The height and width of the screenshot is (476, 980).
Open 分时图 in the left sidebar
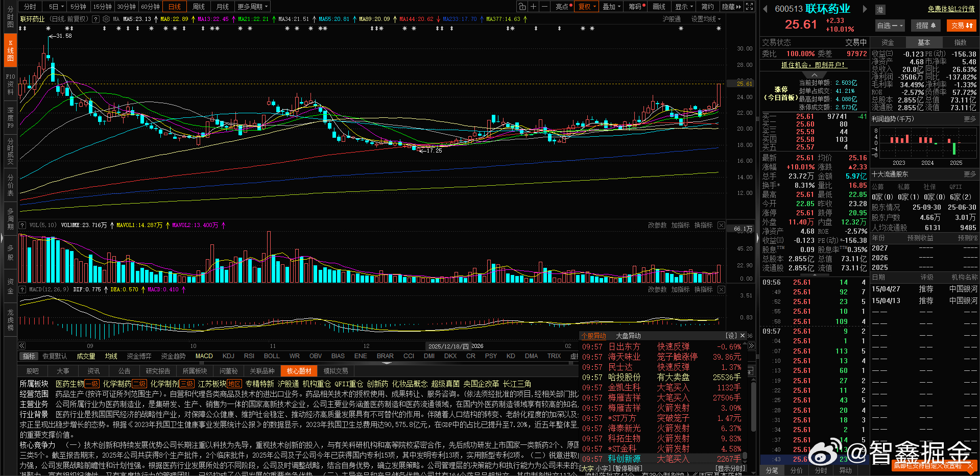point(10,17)
